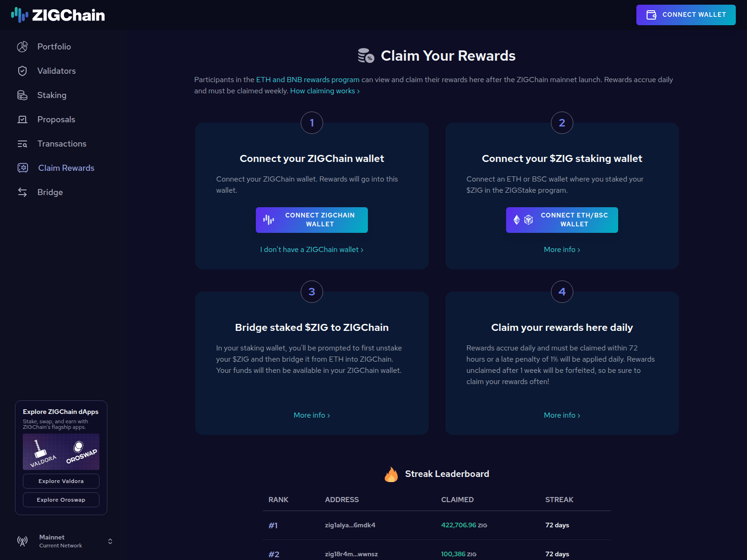Image resolution: width=747 pixels, height=560 pixels.
Task: Open More info under Connect your $ZIG staking wallet
Action: click(562, 249)
